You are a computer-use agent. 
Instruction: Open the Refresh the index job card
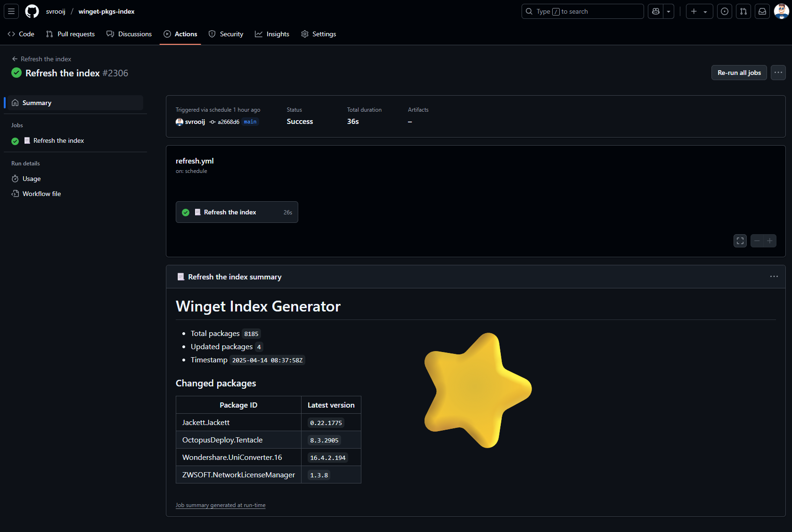237,212
